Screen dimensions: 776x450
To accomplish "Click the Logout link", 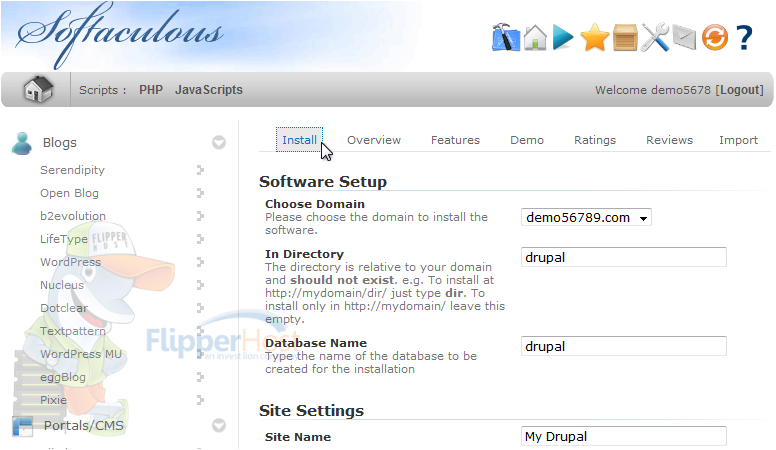I will 741,90.
